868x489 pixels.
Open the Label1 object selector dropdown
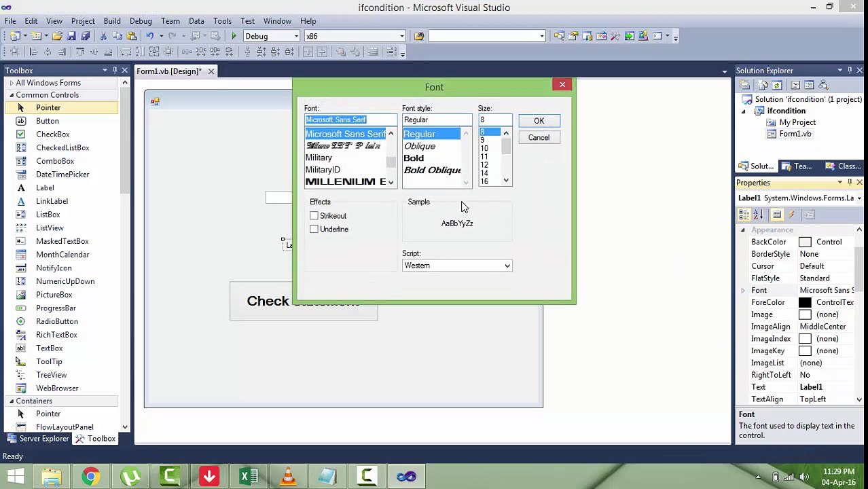859,198
